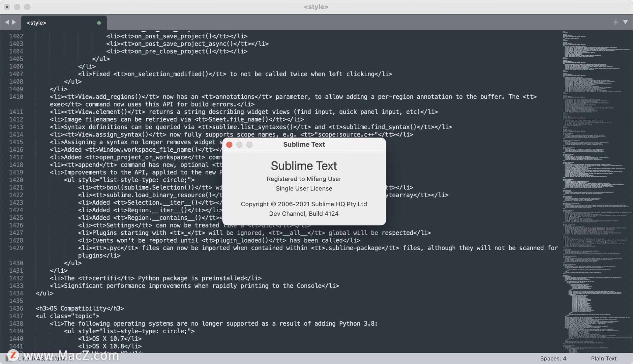Click the <li>OS X 10.8</li> line
The height and width of the screenshot is (364, 633).
click(x=110, y=346)
